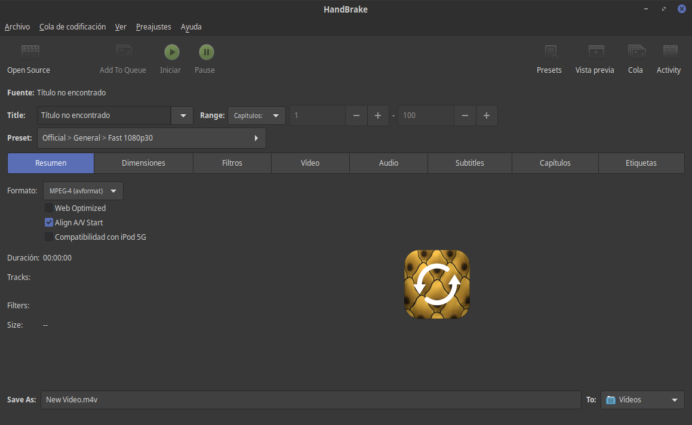Open the Cola de codificación menu

[x=72, y=27]
